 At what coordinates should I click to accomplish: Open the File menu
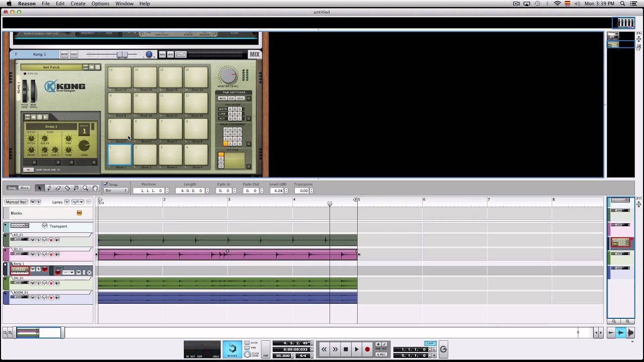[46, 4]
